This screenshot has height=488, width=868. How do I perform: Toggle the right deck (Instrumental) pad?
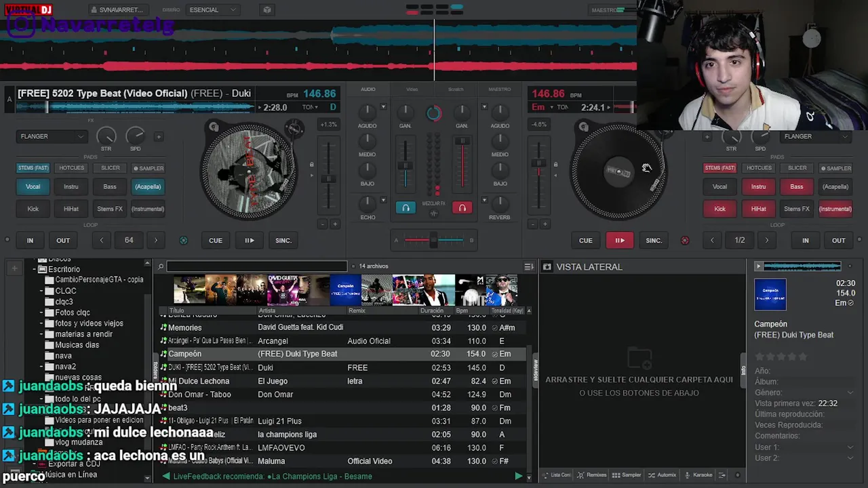click(x=835, y=209)
